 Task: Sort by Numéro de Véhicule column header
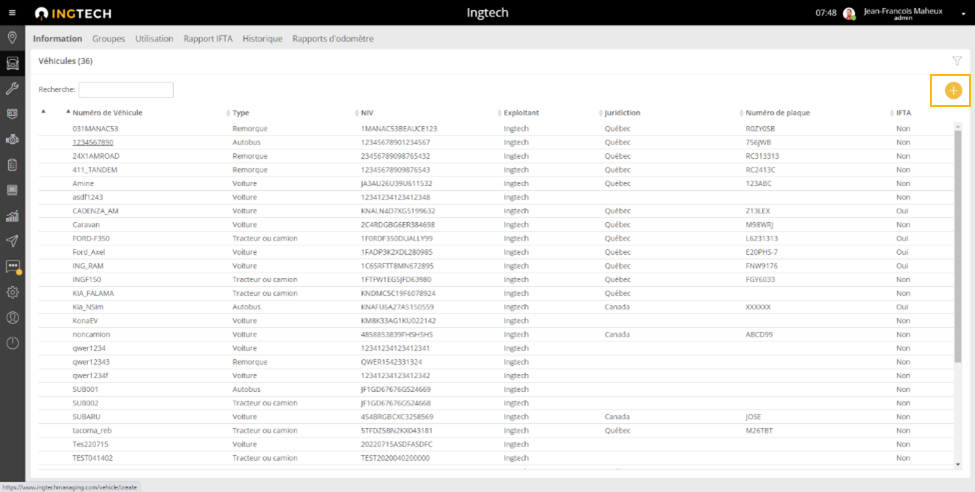click(107, 113)
